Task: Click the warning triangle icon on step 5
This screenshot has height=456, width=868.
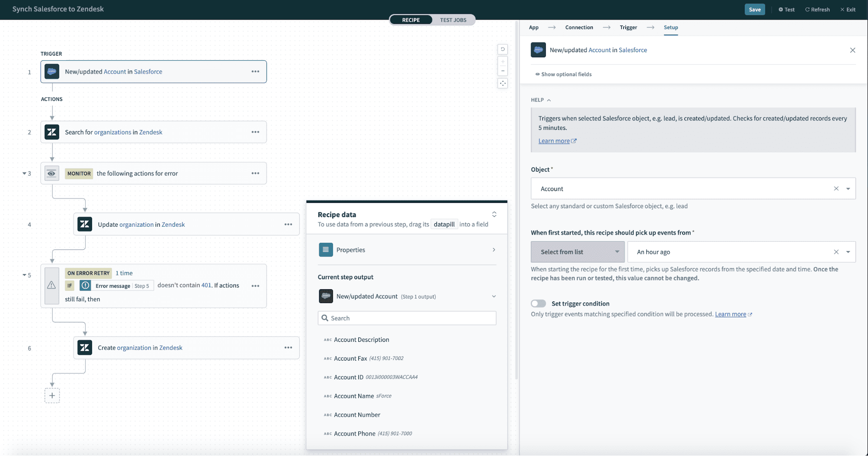Action: pos(52,285)
